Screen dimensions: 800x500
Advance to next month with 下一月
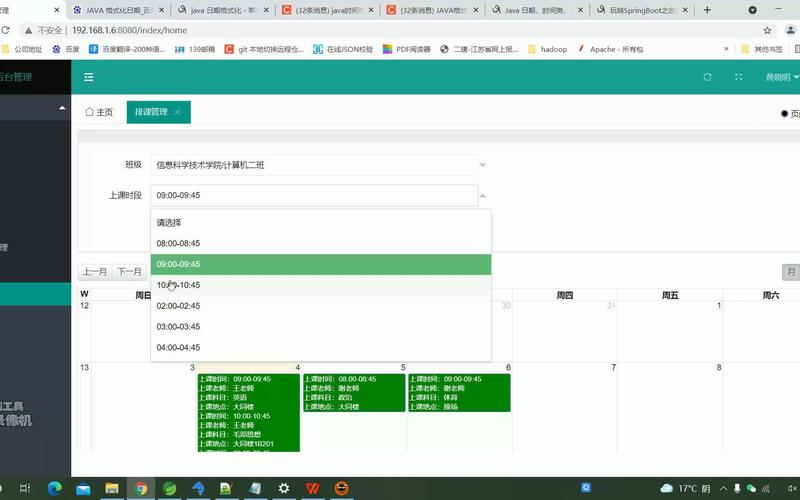coord(130,271)
